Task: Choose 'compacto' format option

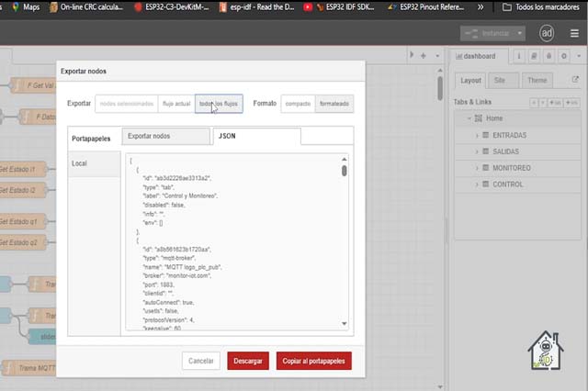Action: 298,104
